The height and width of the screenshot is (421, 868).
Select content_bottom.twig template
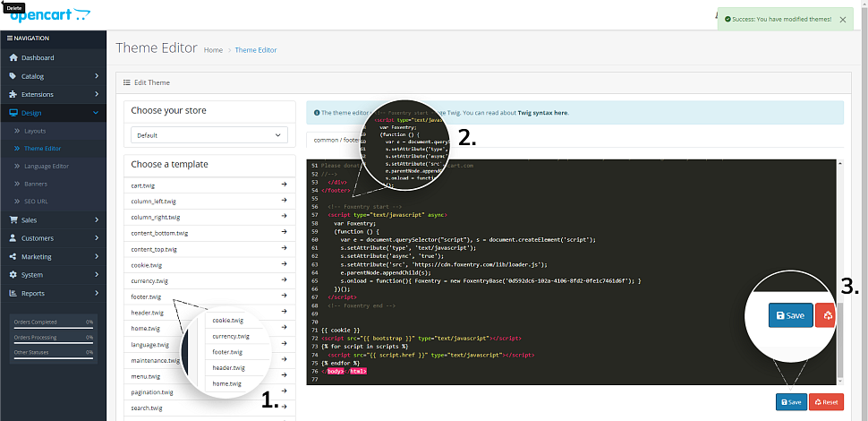coord(159,233)
